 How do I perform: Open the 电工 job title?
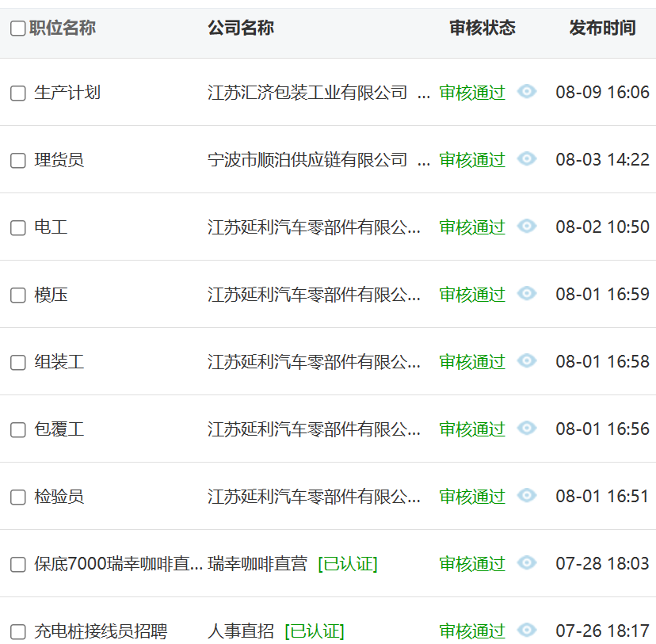[51, 227]
